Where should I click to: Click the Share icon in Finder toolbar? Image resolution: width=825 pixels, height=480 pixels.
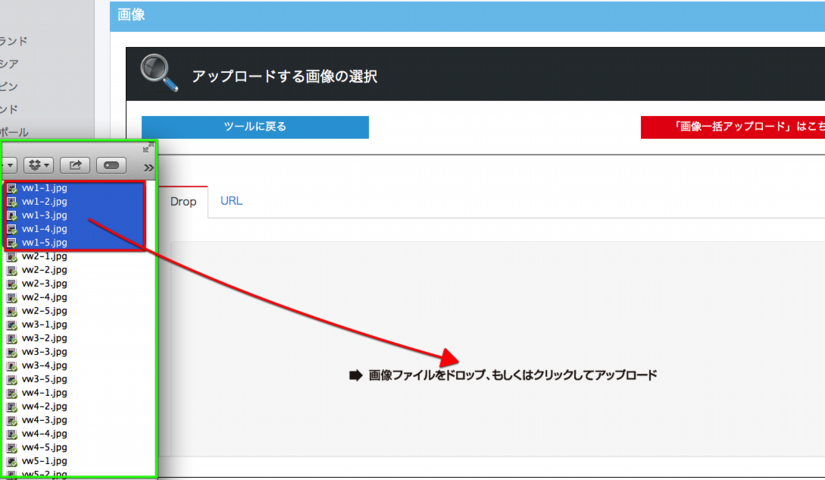click(x=75, y=164)
